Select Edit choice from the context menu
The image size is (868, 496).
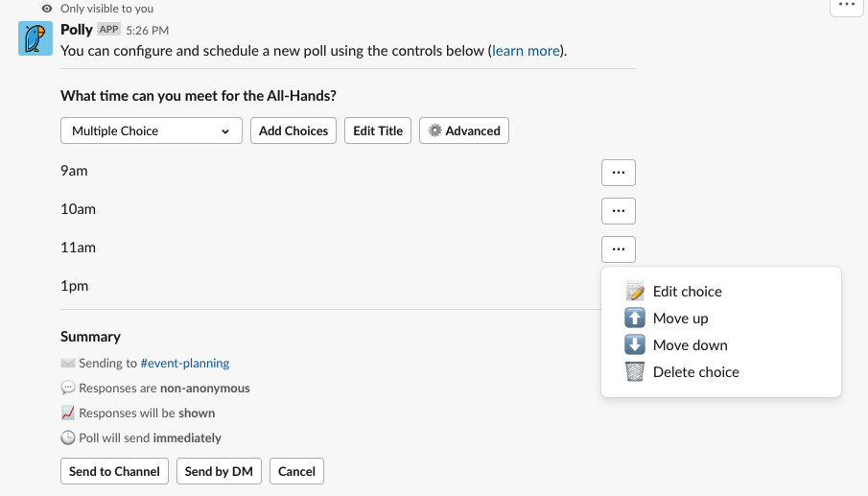687,292
